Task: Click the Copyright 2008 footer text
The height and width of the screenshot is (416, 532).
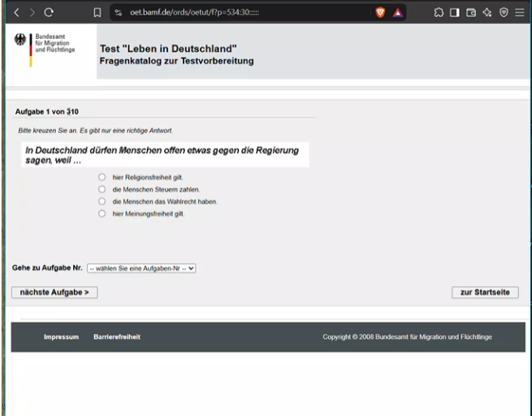Action: tap(407, 337)
